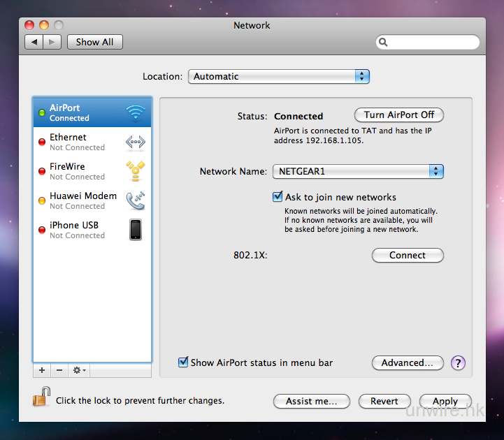Click the Advanced… button

click(408, 363)
